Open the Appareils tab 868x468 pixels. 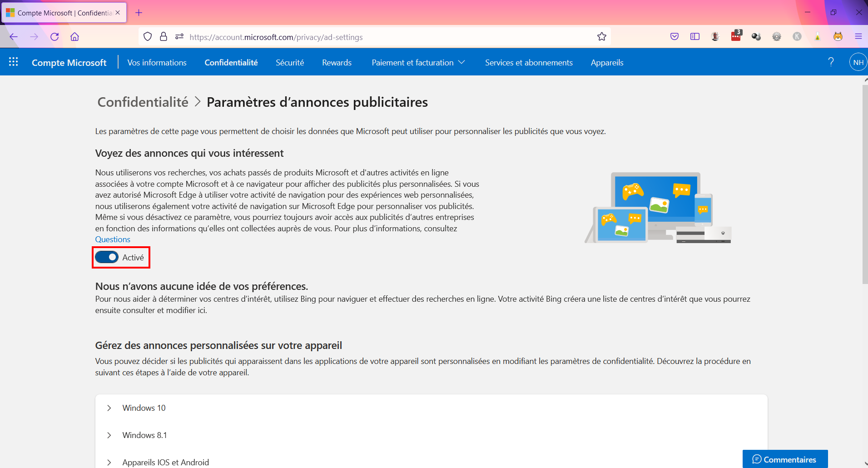pos(607,63)
